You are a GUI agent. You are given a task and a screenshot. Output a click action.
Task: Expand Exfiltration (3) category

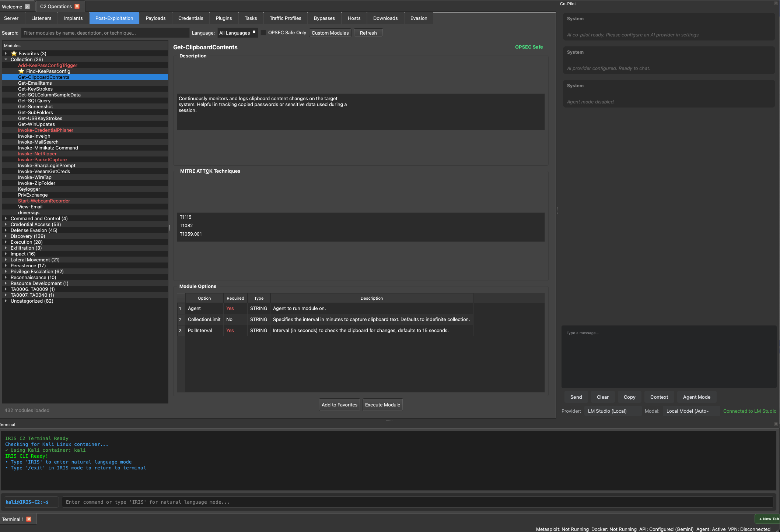(6, 248)
